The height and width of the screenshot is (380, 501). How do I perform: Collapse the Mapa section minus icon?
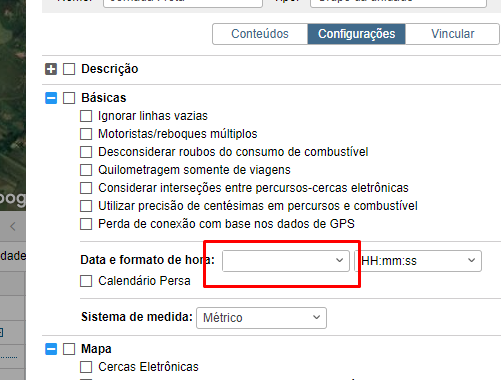(51, 349)
